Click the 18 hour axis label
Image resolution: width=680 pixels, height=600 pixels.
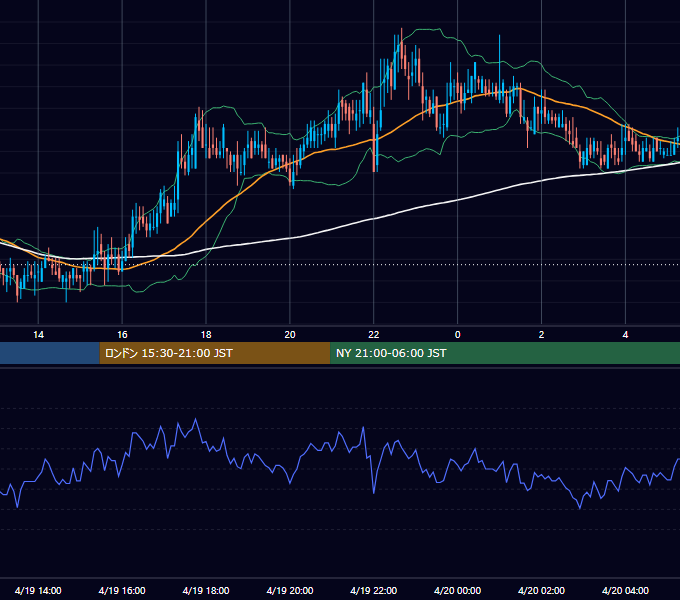(x=206, y=335)
